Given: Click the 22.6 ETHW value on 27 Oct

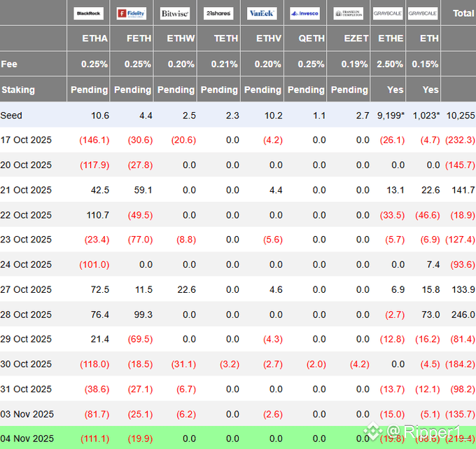Looking at the screenshot, I should coord(186,289).
